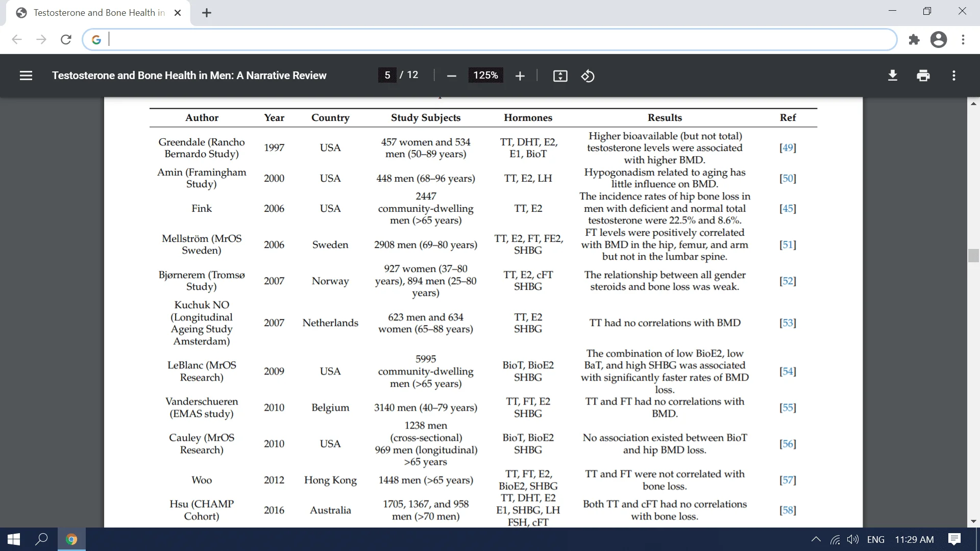Click the Belgium country cell
The height and width of the screenshot is (551, 980).
coord(330,407)
